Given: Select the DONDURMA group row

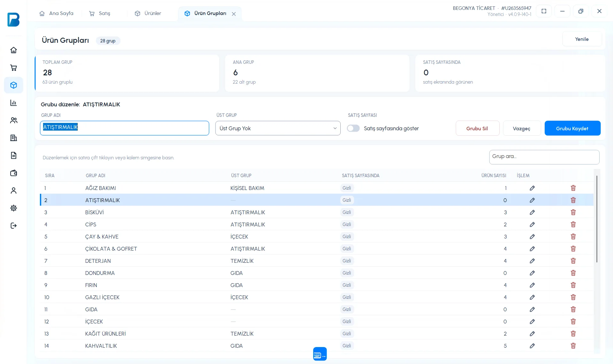Looking at the screenshot, I should 317,273.
